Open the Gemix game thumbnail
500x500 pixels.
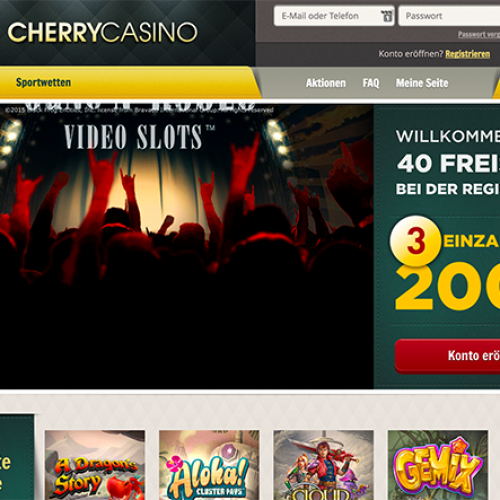tap(438, 465)
